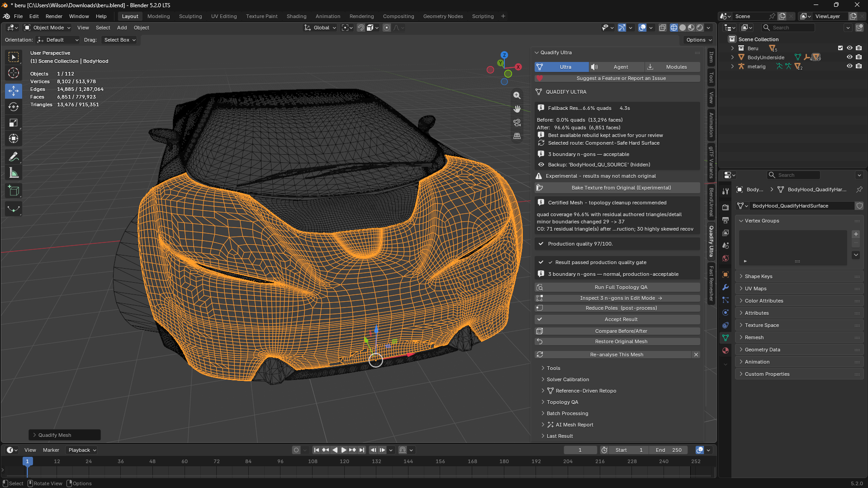Open the Object Data green triangle tab

726,338
